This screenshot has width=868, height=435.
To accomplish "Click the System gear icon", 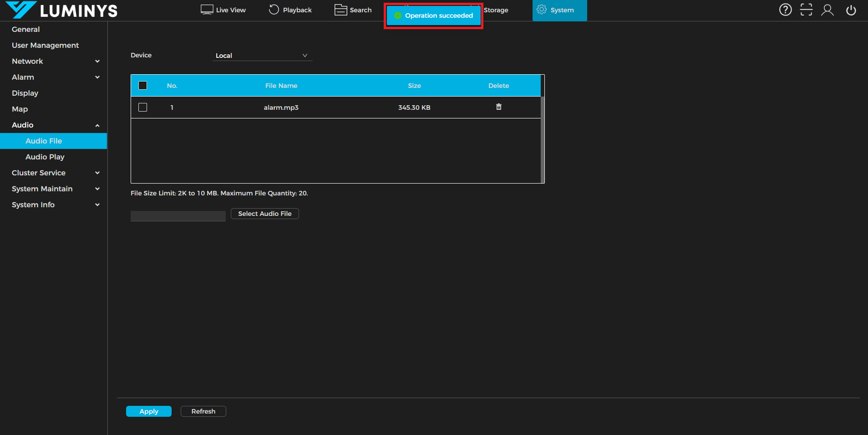I will click(x=542, y=10).
